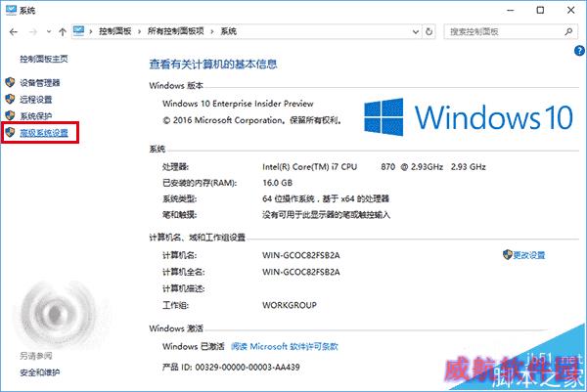Click shield icon next to 更改设置
587x392 pixels.
point(507,255)
